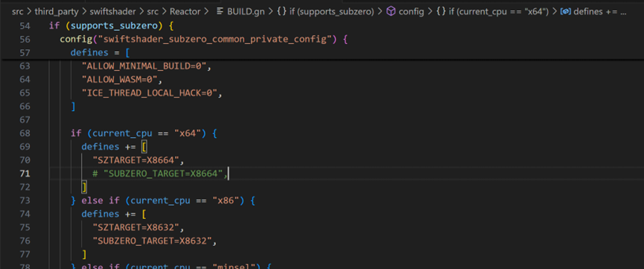The image size is (644, 269).
Task: Click 'current_cpu' on line 68
Action: click(x=122, y=133)
